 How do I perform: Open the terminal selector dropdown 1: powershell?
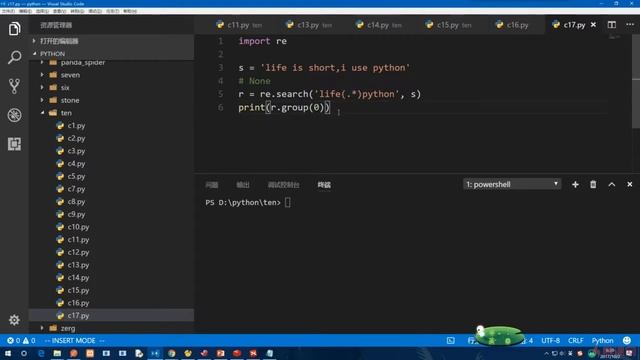coord(512,184)
